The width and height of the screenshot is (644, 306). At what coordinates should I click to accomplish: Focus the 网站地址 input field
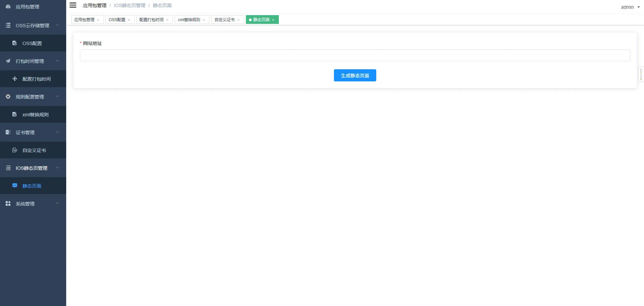(355, 56)
